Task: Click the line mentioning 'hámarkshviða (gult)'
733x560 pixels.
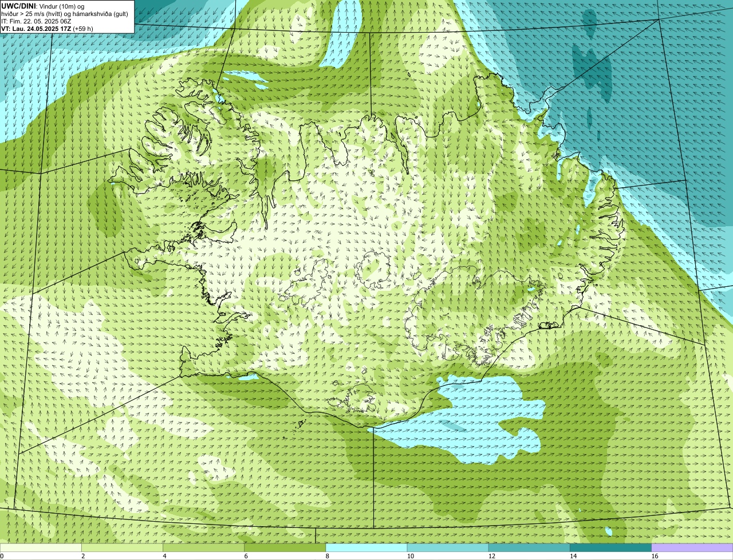Action: point(65,14)
